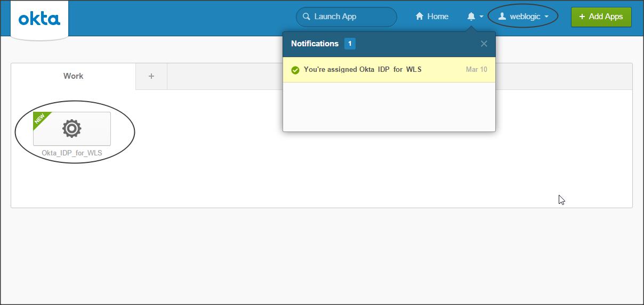Expand the notifications dropdown arrow

pos(481,17)
